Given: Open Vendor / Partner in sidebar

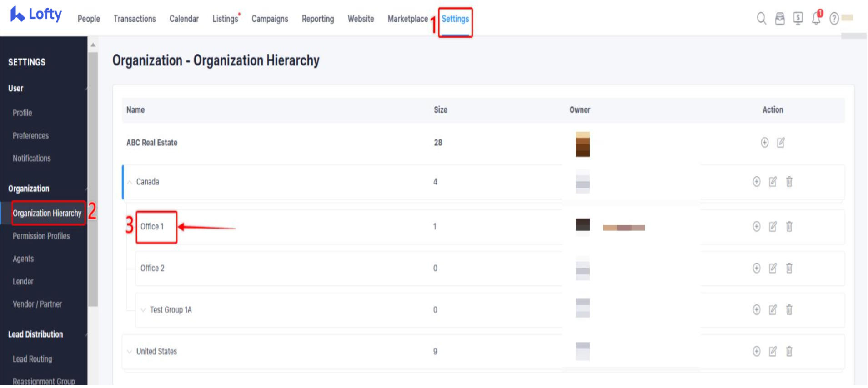Looking at the screenshot, I should point(37,304).
